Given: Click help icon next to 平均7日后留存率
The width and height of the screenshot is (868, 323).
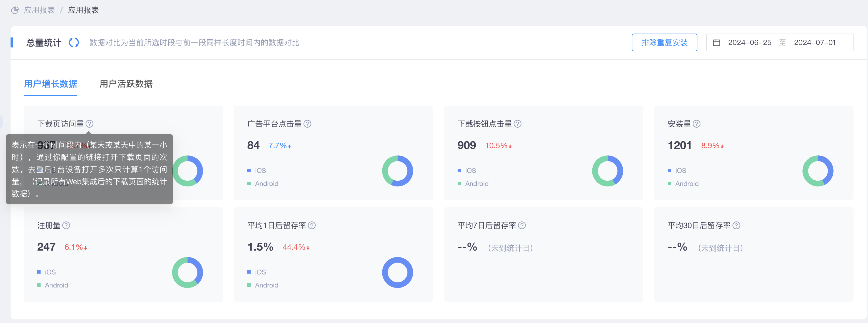Looking at the screenshot, I should pos(522,225).
